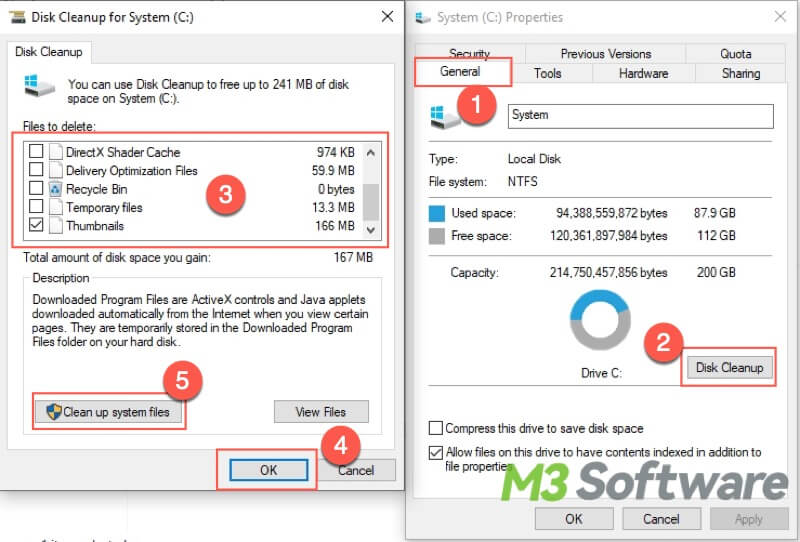This screenshot has width=800, height=542.
Task: Click OK in System Properties window
Action: [x=574, y=519]
